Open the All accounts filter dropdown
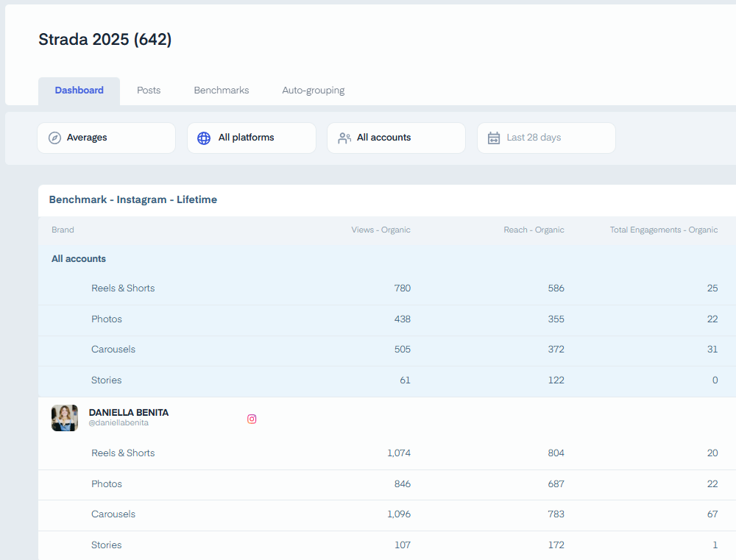The width and height of the screenshot is (736, 560). (x=396, y=138)
